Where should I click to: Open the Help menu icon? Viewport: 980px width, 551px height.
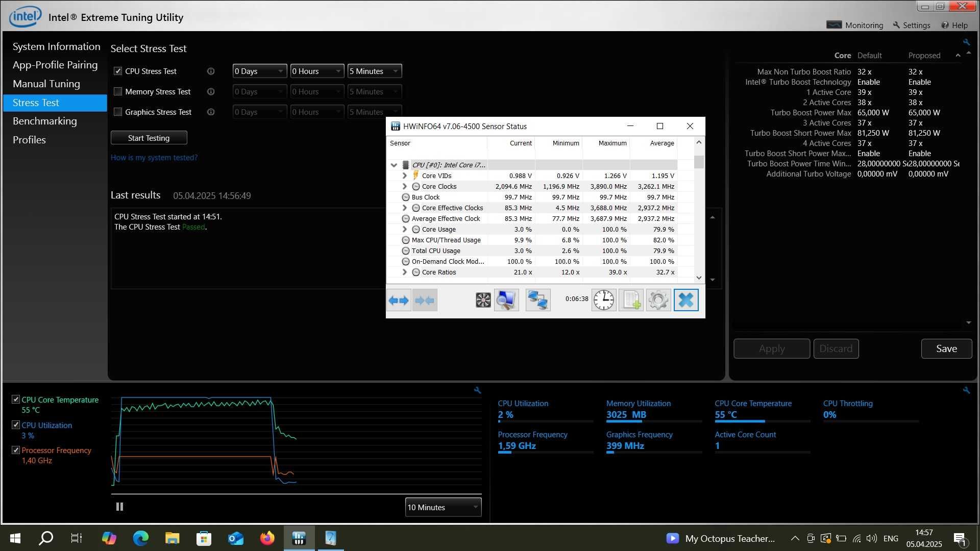click(x=945, y=25)
